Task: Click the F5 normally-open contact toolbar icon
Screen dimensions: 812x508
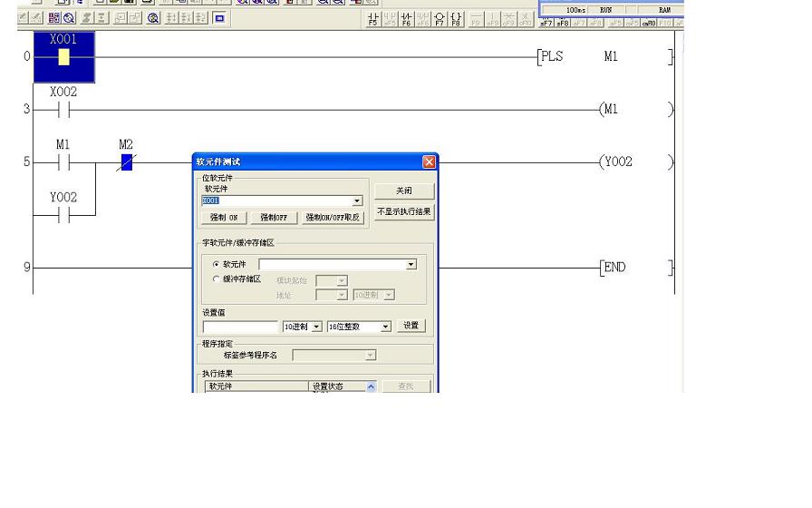Action: [372, 18]
